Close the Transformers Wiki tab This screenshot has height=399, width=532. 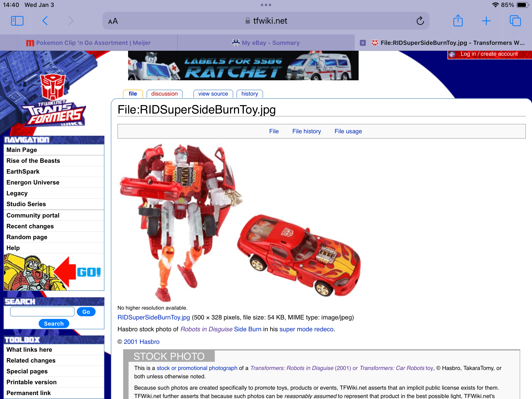pos(363,43)
